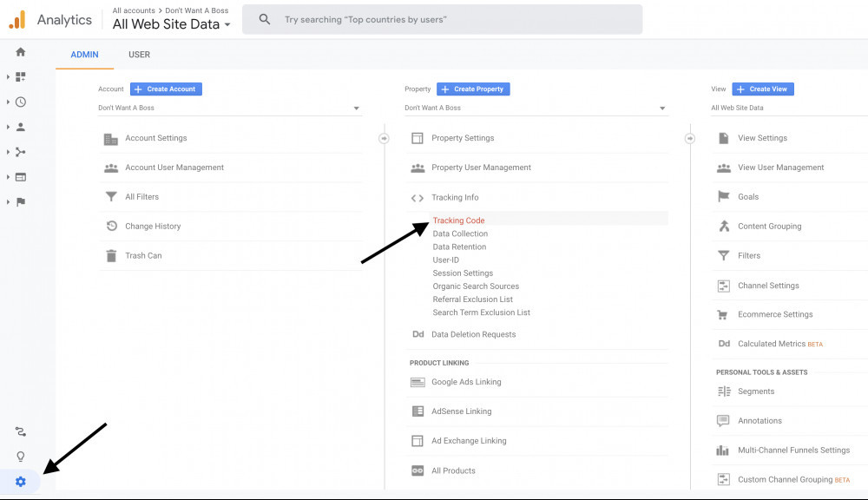The image size is (868, 500).
Task: Open Search Term Exclusion List
Action: click(x=482, y=312)
